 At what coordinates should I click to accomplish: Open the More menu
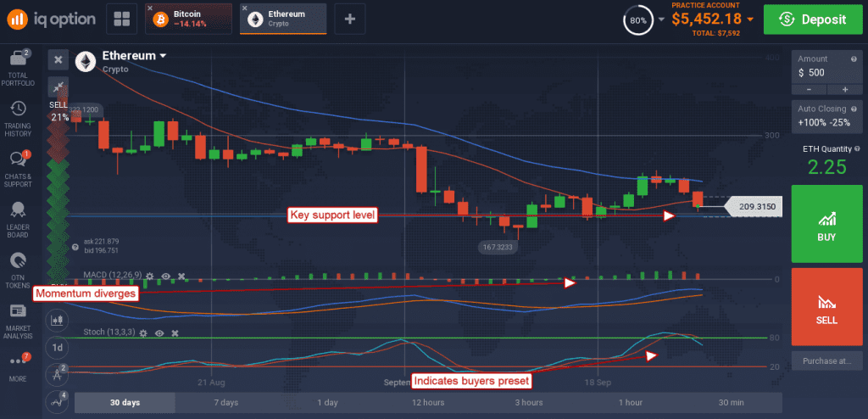tap(20, 367)
